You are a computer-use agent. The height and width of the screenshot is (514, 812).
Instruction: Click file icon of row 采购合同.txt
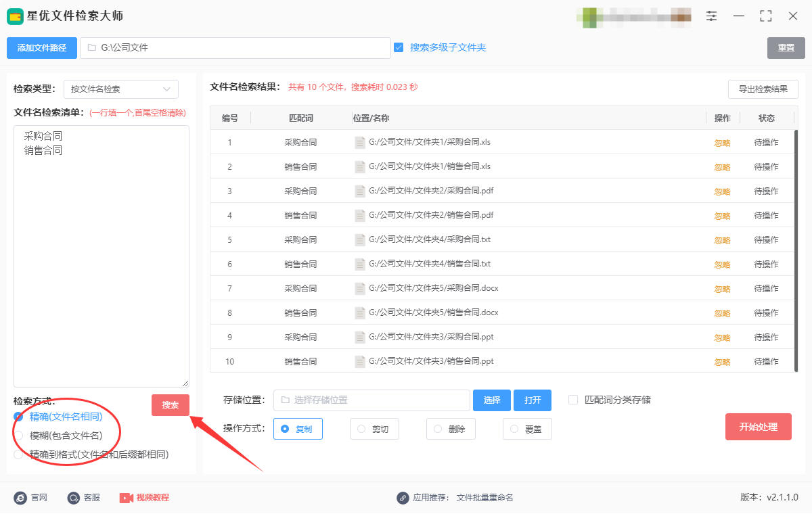(360, 240)
